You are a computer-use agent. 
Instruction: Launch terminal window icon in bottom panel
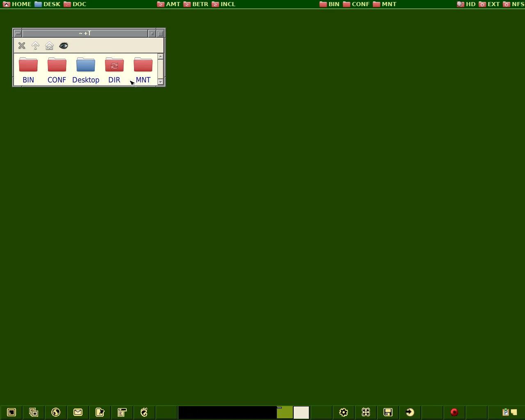point(11,412)
